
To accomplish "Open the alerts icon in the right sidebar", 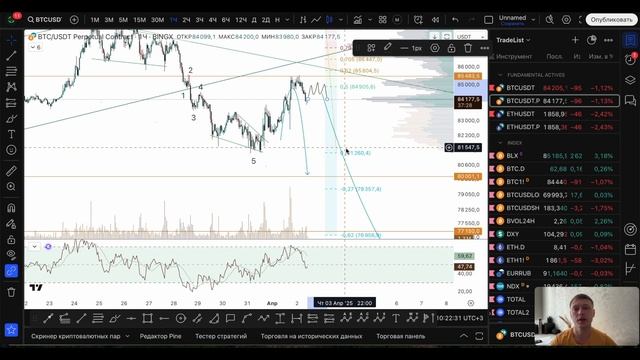I will [x=630, y=59].
